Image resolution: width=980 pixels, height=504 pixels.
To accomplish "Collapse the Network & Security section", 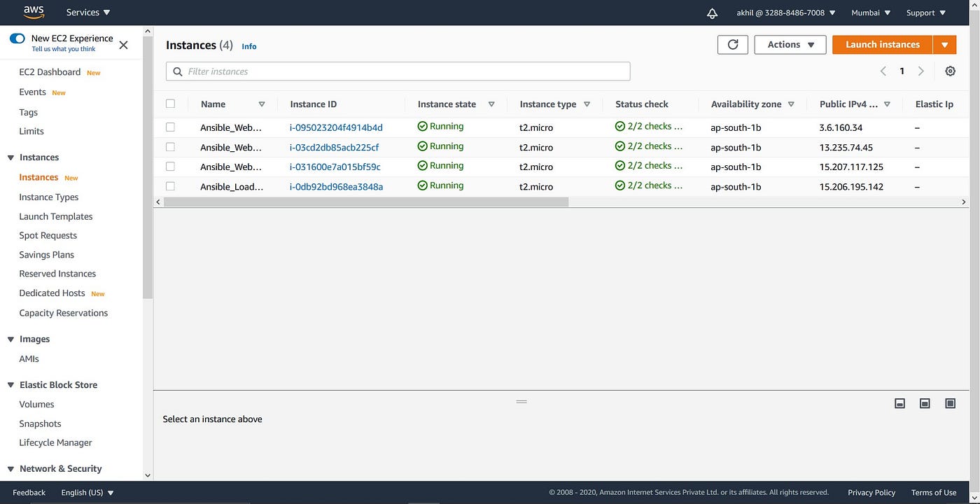I will pos(10,469).
